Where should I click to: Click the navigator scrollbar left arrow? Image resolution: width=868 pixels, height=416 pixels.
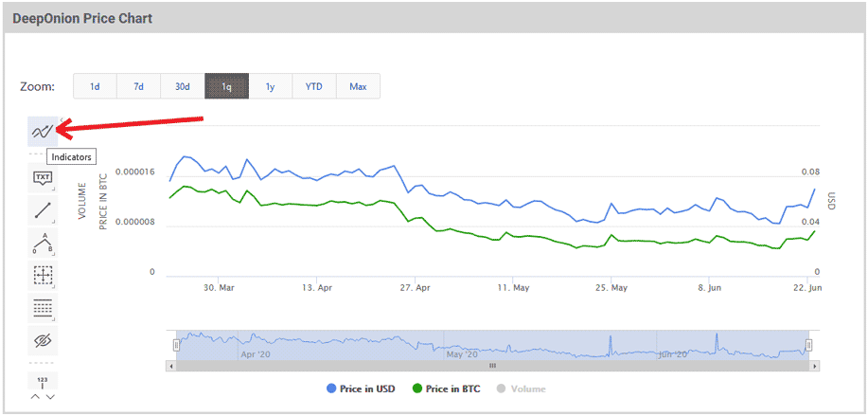171,366
